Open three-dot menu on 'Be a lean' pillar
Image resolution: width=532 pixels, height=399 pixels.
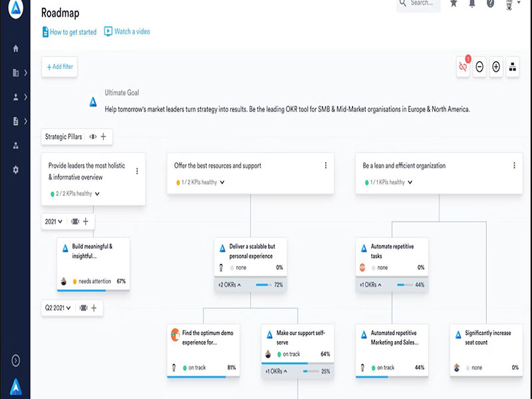pos(514,166)
